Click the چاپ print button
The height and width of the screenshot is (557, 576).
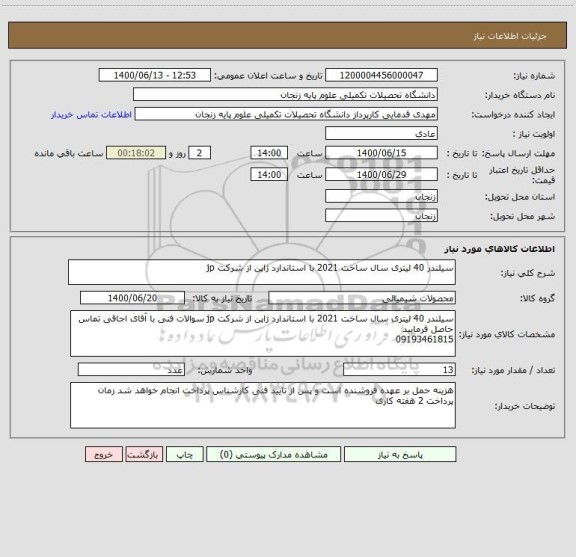pos(184,454)
